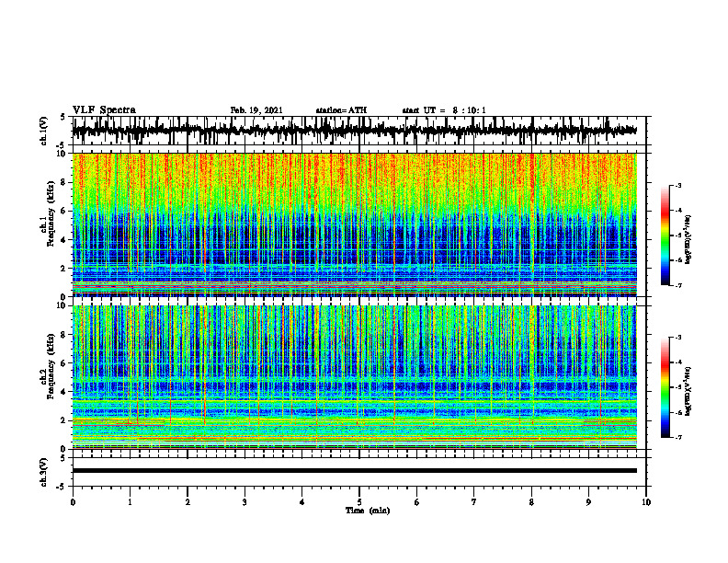
Task: Click the "station=ATH" header label
Action: click(341, 110)
